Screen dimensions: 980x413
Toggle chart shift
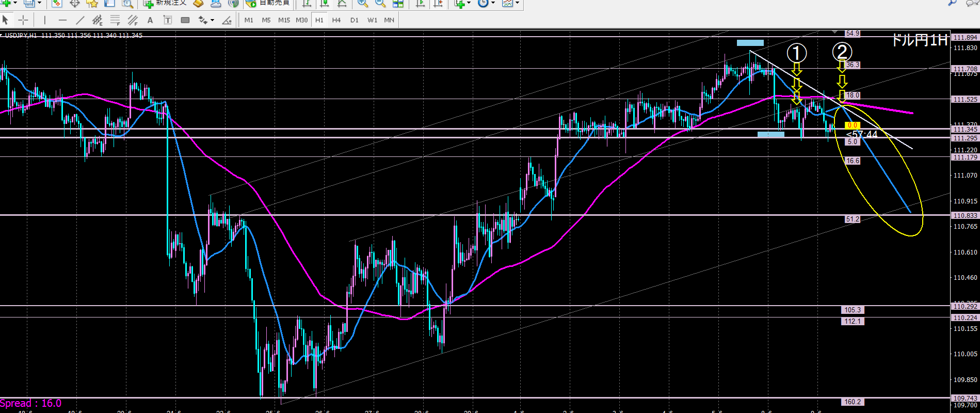tap(438, 3)
